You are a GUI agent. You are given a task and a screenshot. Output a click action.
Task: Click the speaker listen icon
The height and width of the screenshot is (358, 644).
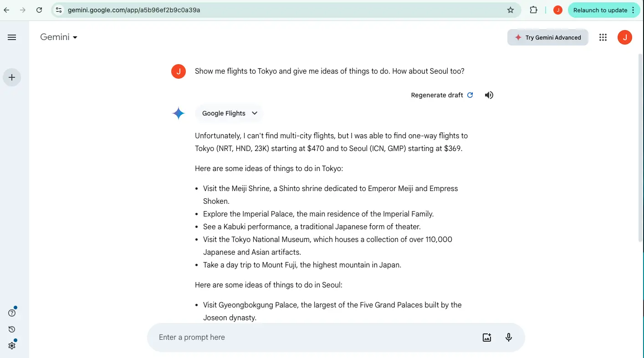click(489, 95)
